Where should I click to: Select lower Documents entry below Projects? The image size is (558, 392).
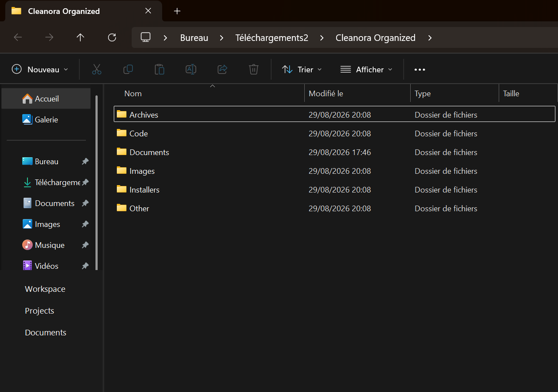(x=46, y=332)
